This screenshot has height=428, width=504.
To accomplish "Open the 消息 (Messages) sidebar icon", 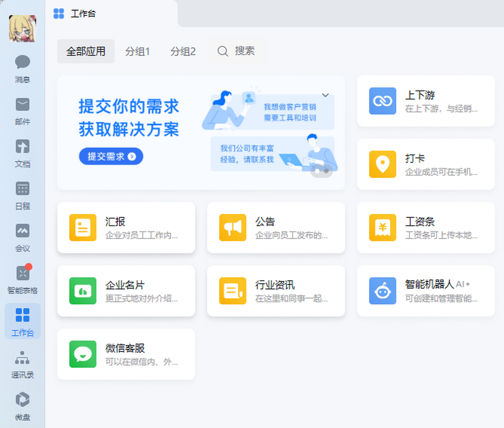I will [22, 68].
